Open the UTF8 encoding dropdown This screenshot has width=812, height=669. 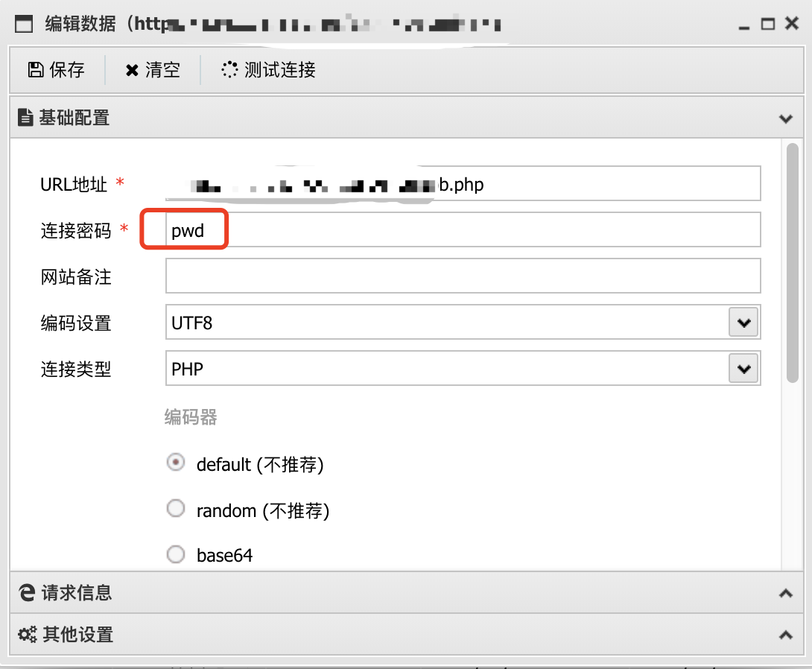point(743,323)
